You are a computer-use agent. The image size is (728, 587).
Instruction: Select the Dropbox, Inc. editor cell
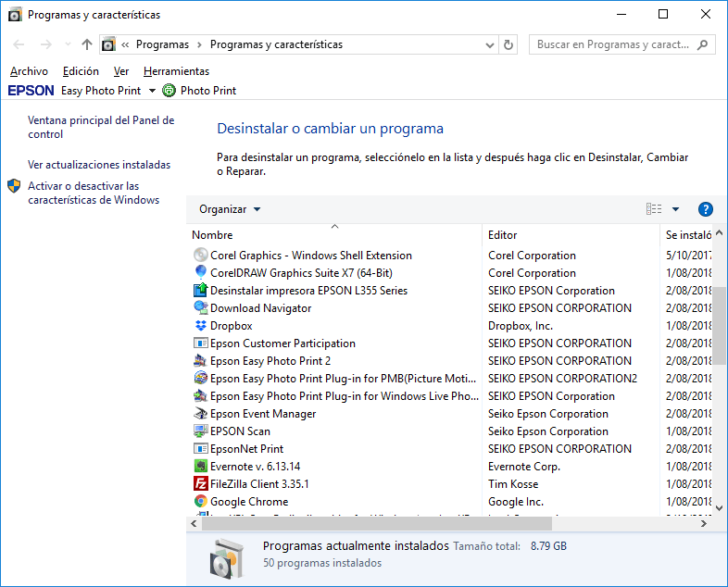tap(521, 326)
